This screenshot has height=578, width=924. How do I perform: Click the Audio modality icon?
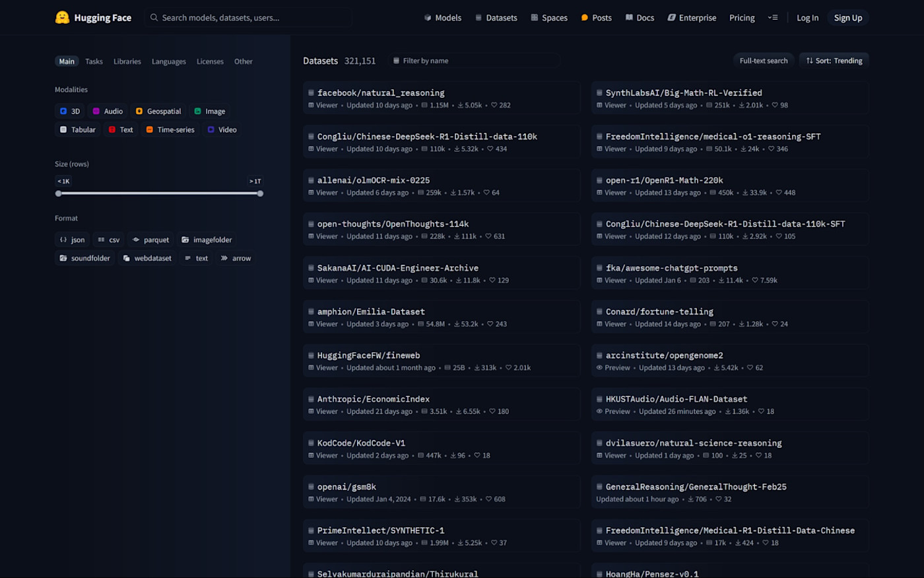[x=96, y=111]
